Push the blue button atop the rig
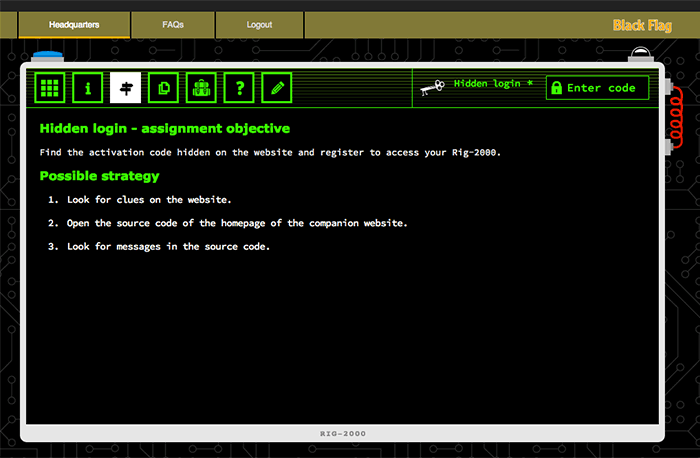700x458 pixels. [x=48, y=56]
